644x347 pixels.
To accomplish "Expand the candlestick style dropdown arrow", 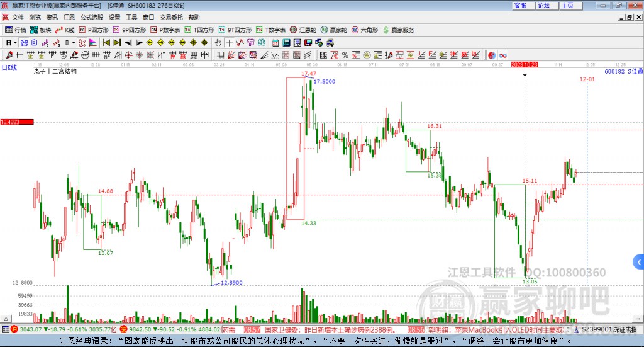I will [74, 43].
